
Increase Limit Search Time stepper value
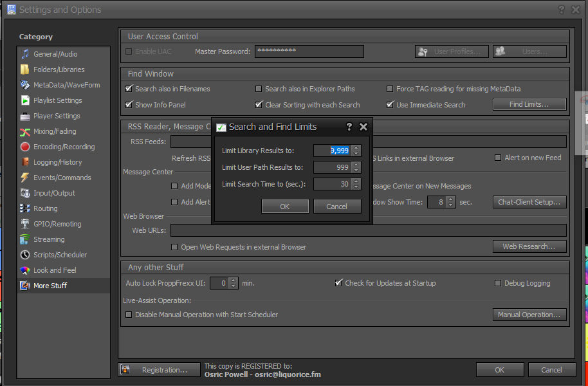[356, 181]
